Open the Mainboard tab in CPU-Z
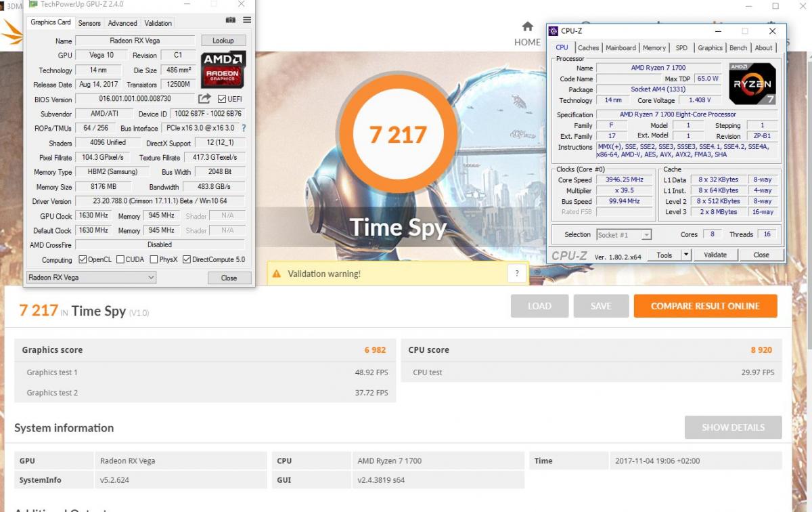Viewport: 812px width, 512px height. pos(621,47)
